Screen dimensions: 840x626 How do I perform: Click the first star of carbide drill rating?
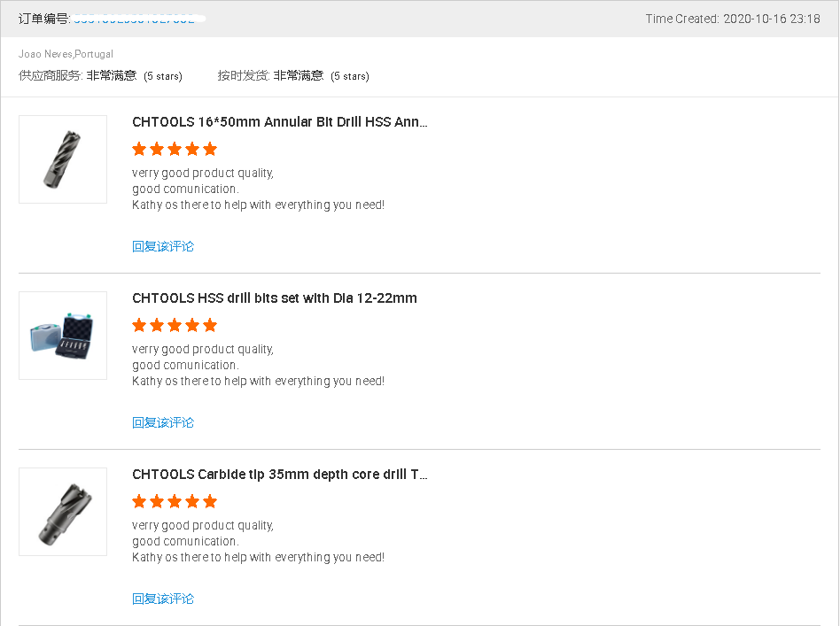point(139,502)
